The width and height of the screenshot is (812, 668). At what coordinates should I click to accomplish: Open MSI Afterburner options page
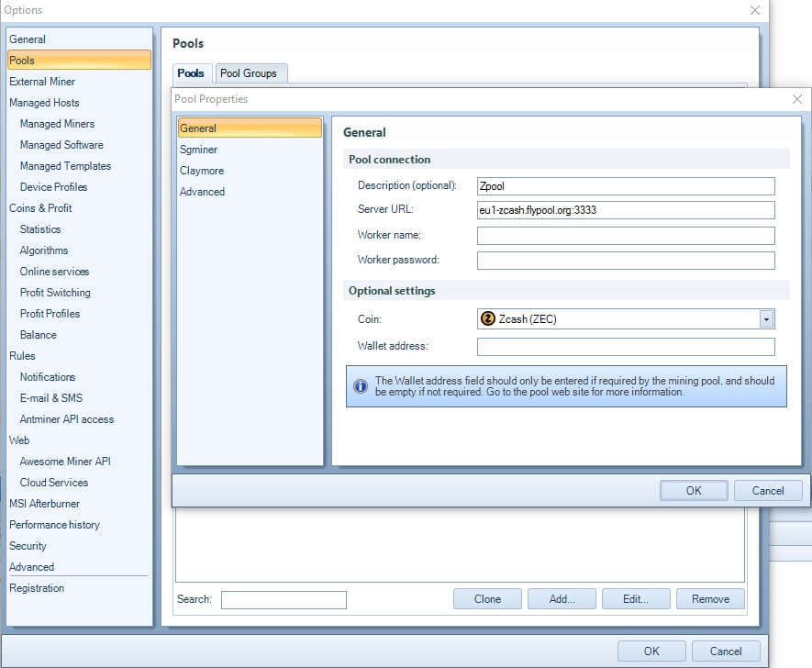coord(45,504)
